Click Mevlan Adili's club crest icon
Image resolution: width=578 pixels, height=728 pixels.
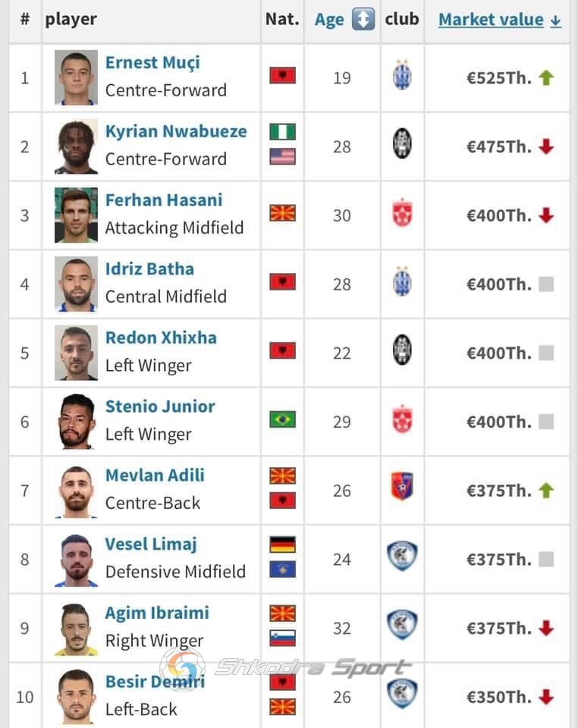tap(402, 486)
